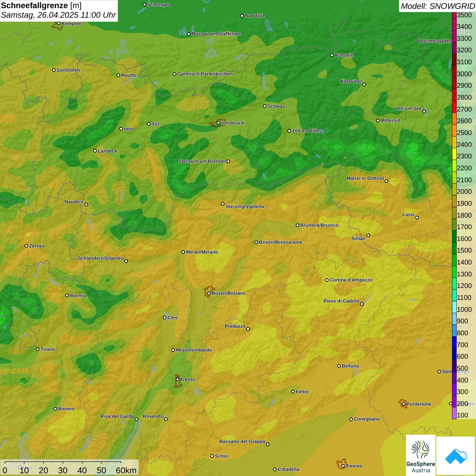Screen dimensions: 476x476
Task: Click the '100' legend value
Action: 463,415
